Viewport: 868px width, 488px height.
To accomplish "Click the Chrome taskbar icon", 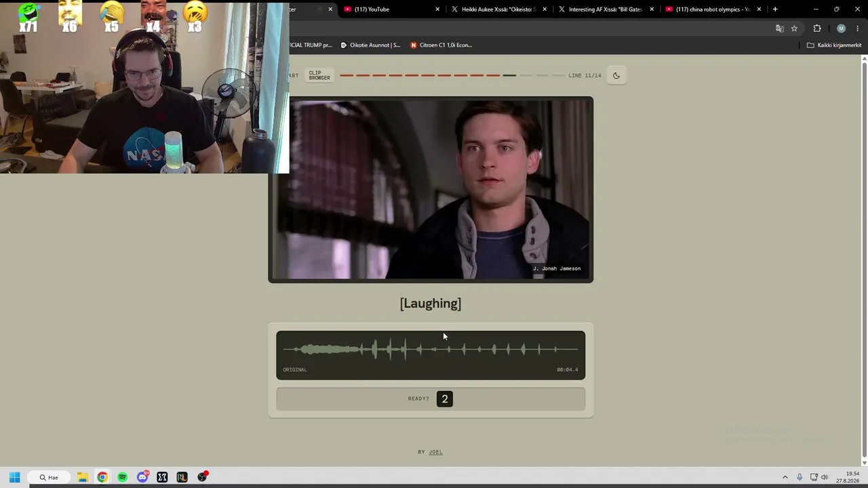I will point(102,477).
